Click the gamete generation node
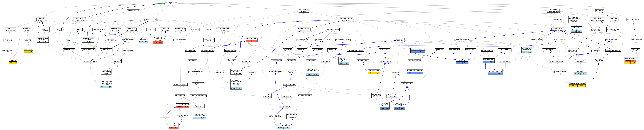This screenshot has width=644, height=130. [636, 40]
